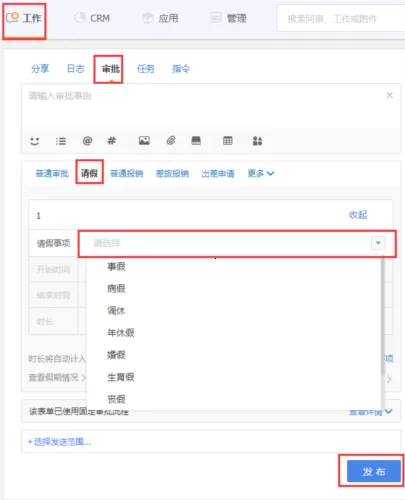This screenshot has width=405, height=500.
Task: Expand the approval flow details chevron
Action: (x=388, y=411)
